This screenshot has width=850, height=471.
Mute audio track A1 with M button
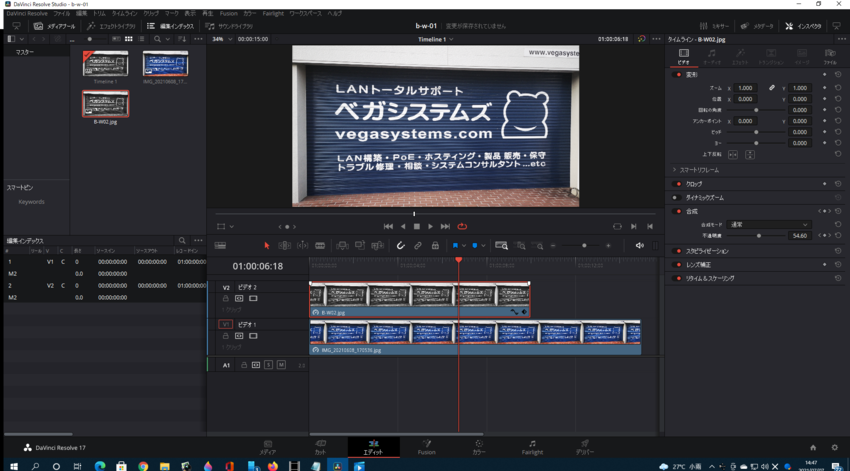[x=281, y=365]
